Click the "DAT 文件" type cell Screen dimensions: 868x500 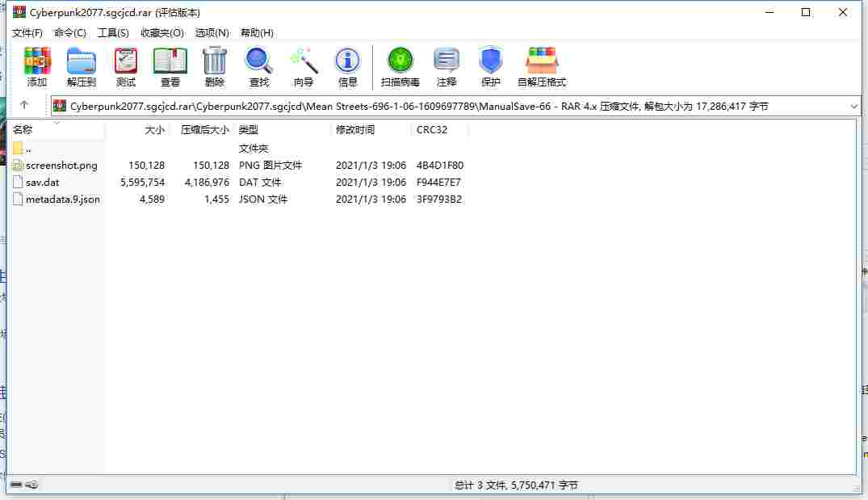(x=260, y=183)
